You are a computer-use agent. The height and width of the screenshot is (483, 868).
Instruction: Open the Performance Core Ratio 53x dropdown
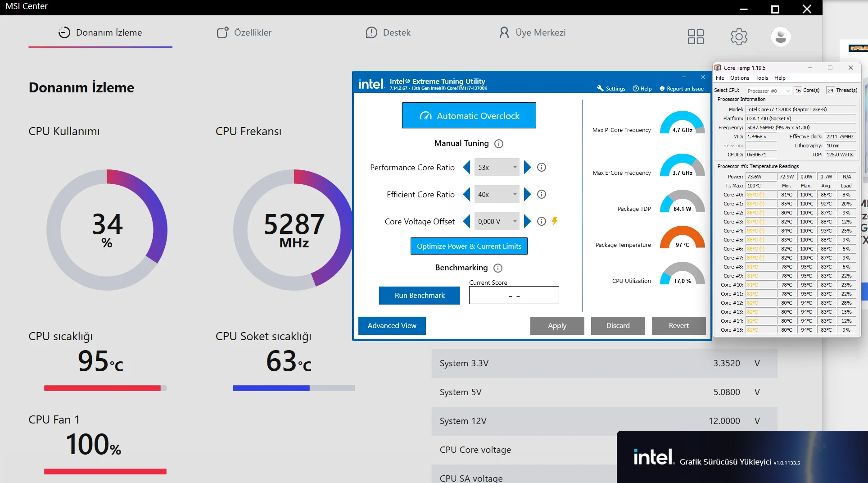pos(497,167)
